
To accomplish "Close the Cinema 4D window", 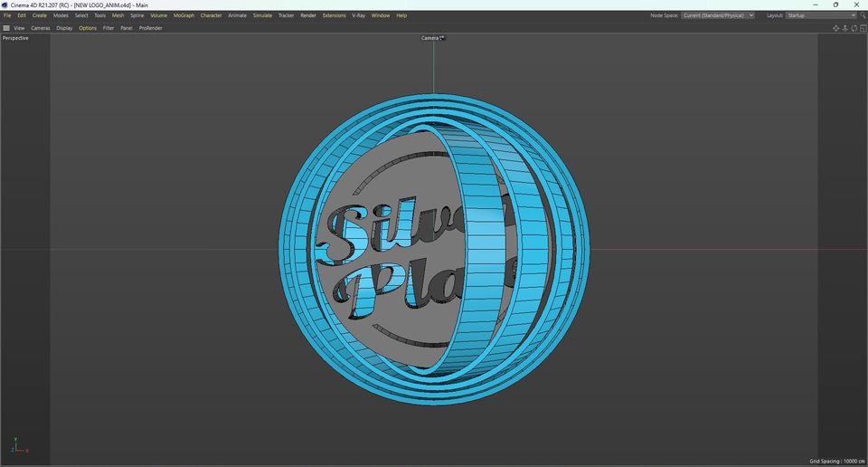I will tap(856, 5).
